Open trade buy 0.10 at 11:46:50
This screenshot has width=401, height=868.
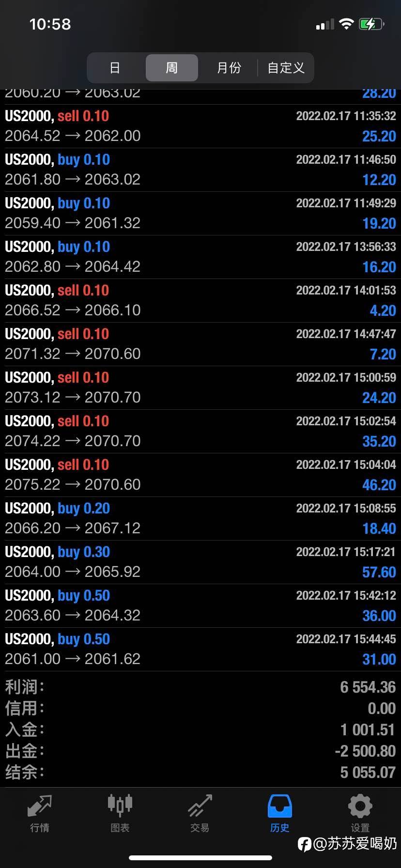tap(200, 170)
